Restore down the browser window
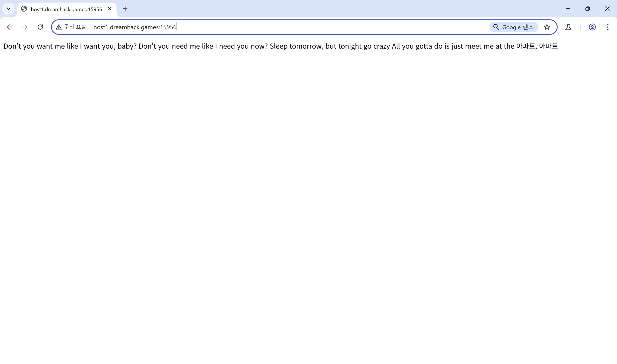Screen dimensions: 617x364 point(587,9)
